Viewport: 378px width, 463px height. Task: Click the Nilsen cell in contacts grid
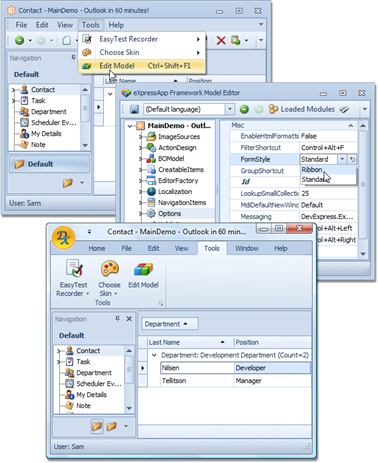pyautogui.click(x=197, y=368)
